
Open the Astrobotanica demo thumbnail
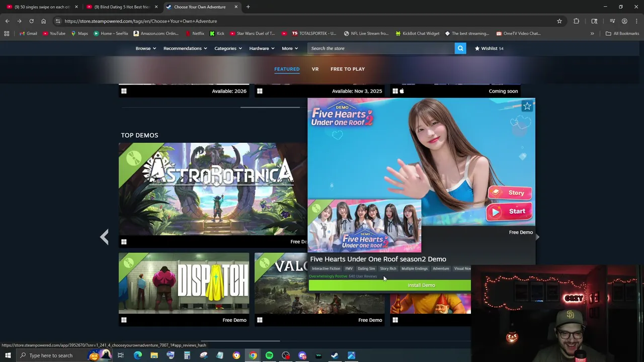[213, 189]
